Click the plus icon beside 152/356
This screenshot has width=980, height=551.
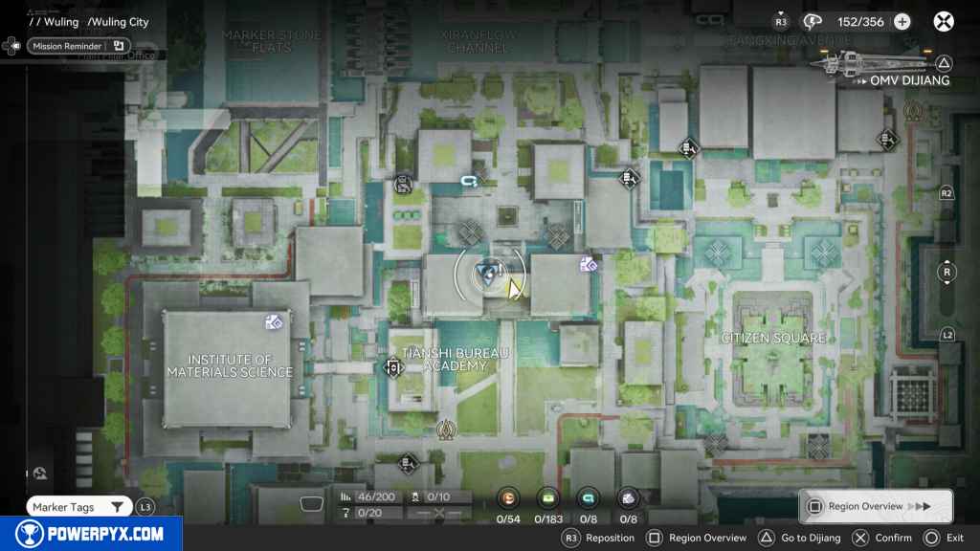[902, 22]
